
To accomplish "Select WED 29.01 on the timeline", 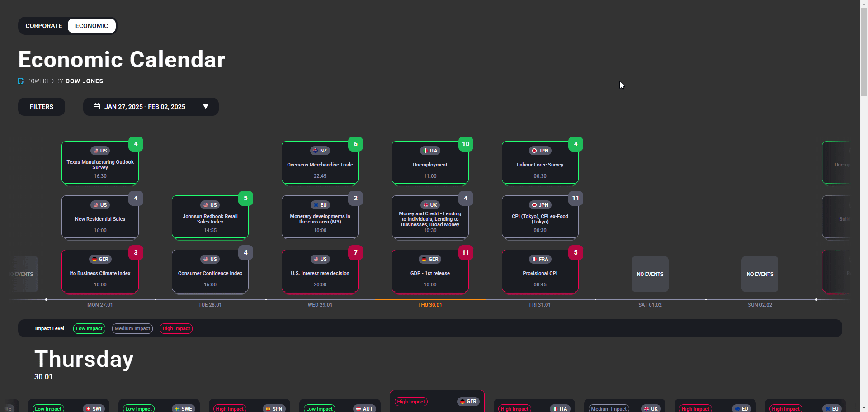I will click(x=320, y=305).
